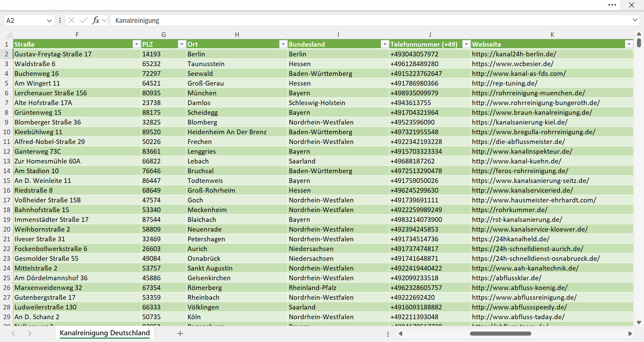
Task: Select cell Fockenbollwerkstraße 6
Action: coord(77,249)
